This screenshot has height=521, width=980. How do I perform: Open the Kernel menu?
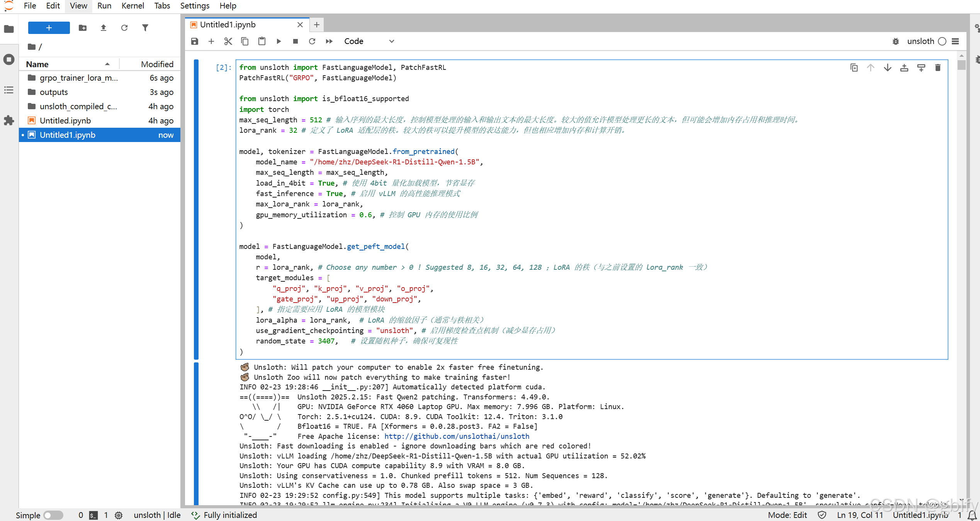[132, 6]
